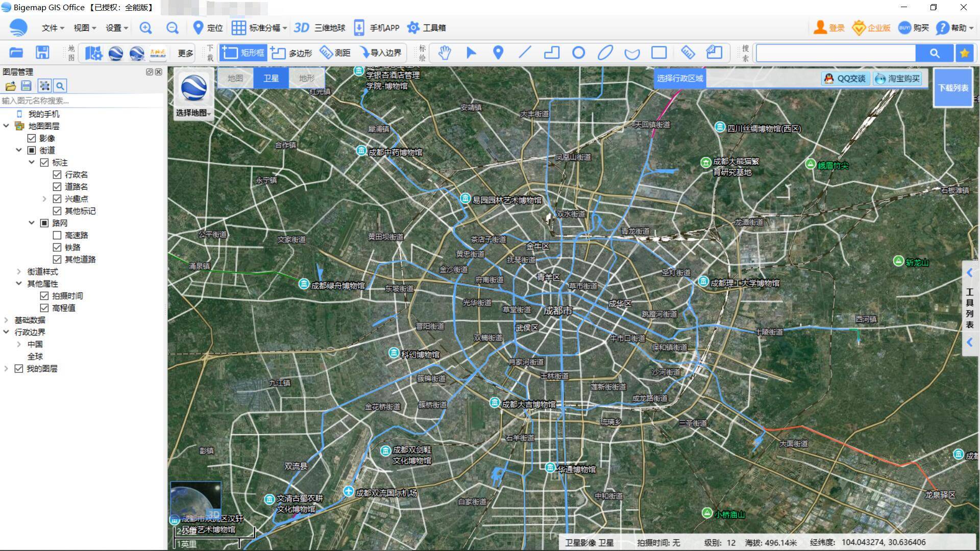Image resolution: width=980 pixels, height=551 pixels.
Task: Click the 淘宝购买 button
Action: (897, 79)
